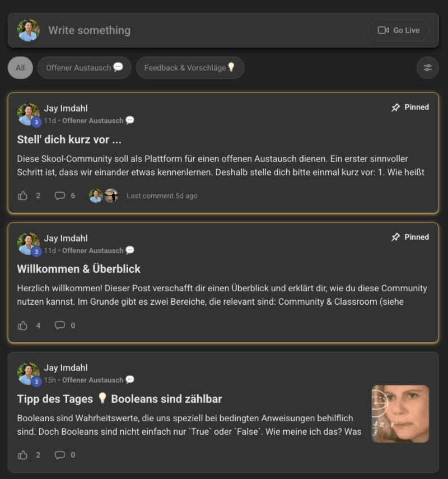
Task: Open Jay Imdahl's profile from the third post
Action: (66, 368)
